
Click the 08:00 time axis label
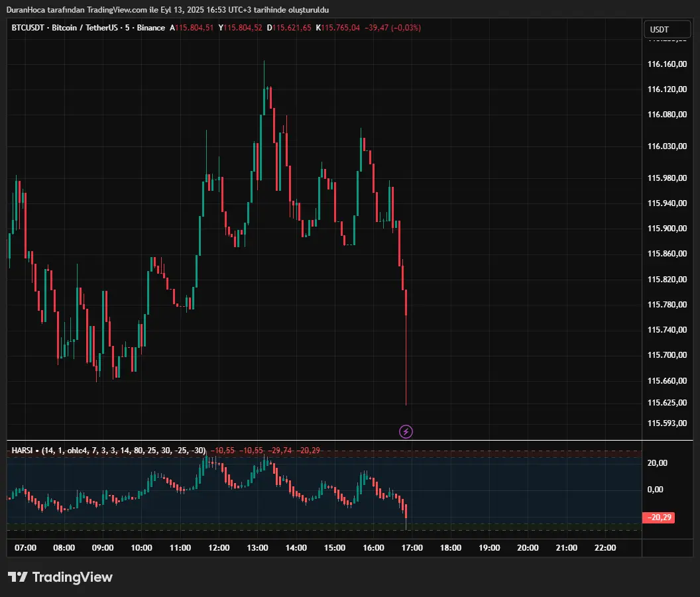(x=64, y=547)
